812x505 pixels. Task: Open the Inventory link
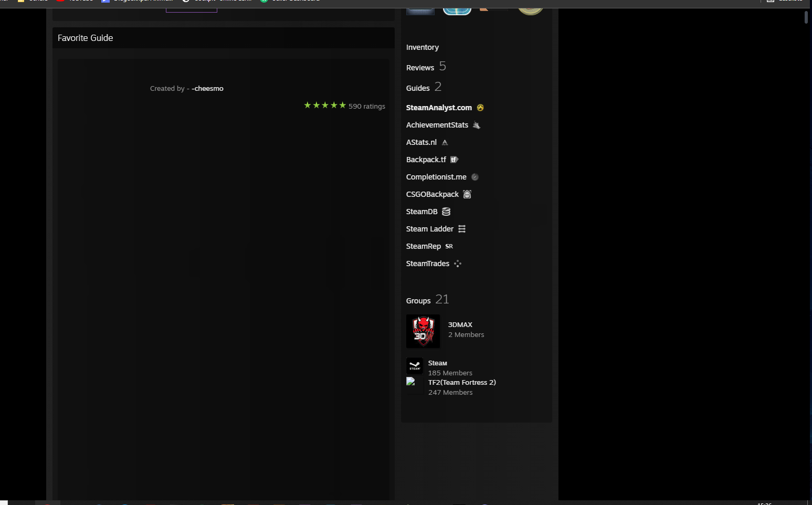point(423,47)
